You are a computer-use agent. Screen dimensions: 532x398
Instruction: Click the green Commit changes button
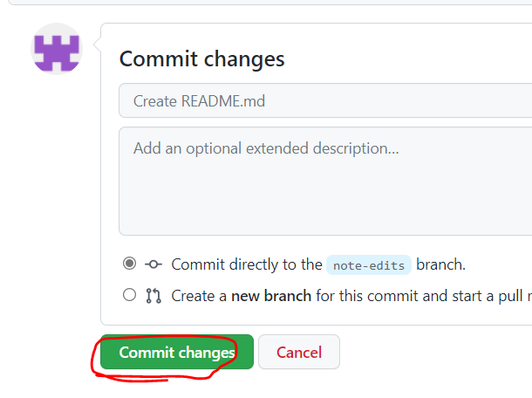pos(177,352)
